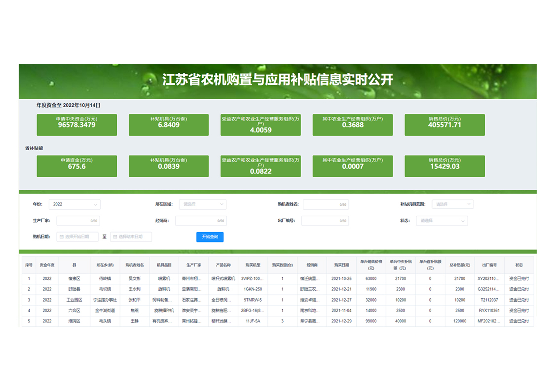Click the 状态 column header
The width and height of the screenshot is (554, 392).
pos(519,265)
